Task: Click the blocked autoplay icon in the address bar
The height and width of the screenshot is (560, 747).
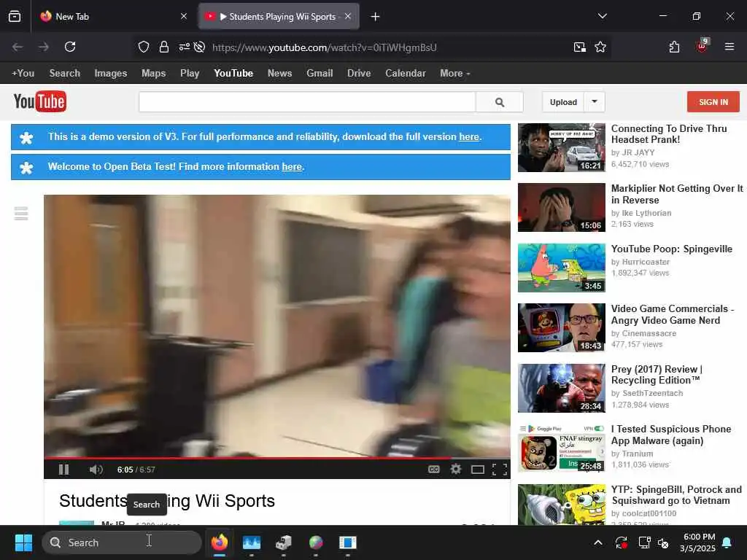Action: tap(200, 47)
